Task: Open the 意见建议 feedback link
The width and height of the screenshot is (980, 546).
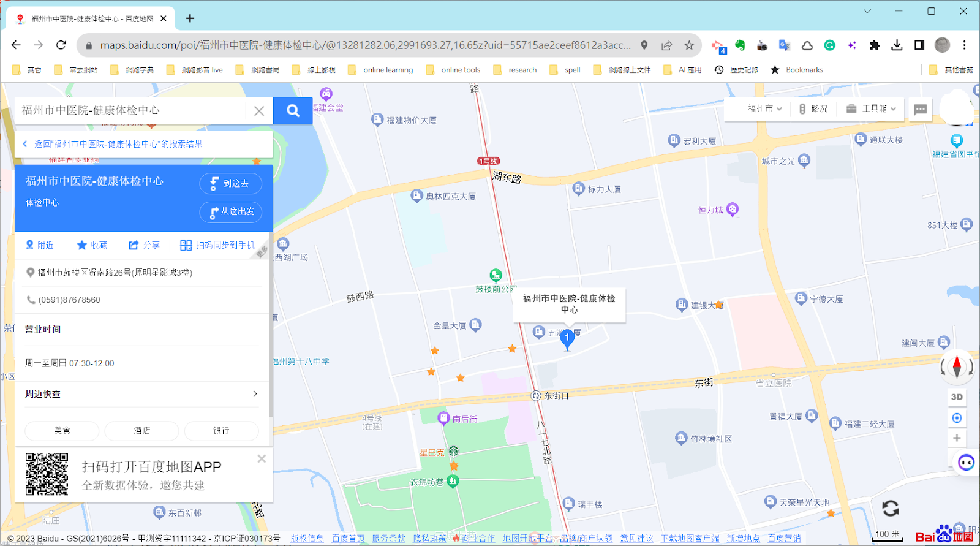Action: tap(636, 538)
